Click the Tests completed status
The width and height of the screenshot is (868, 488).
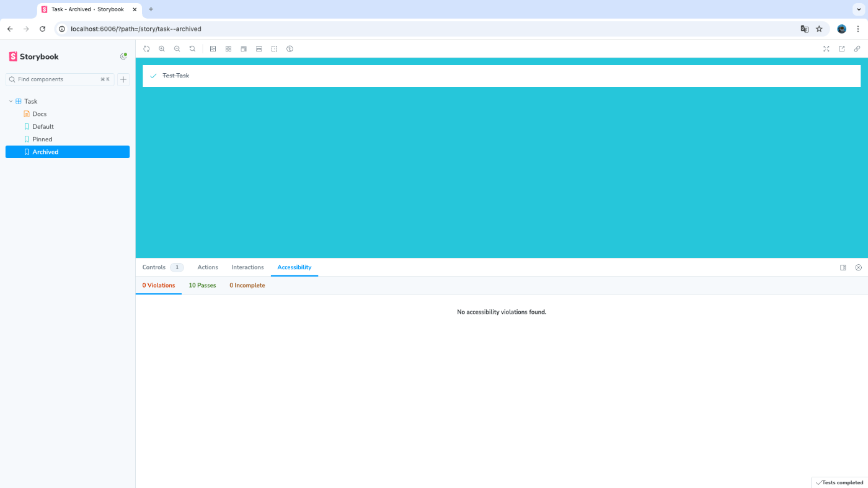pos(839,482)
